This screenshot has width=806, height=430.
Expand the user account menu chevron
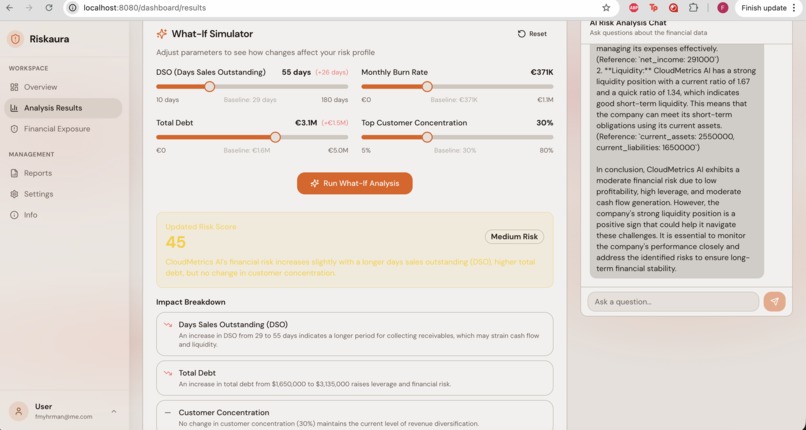pyautogui.click(x=114, y=411)
